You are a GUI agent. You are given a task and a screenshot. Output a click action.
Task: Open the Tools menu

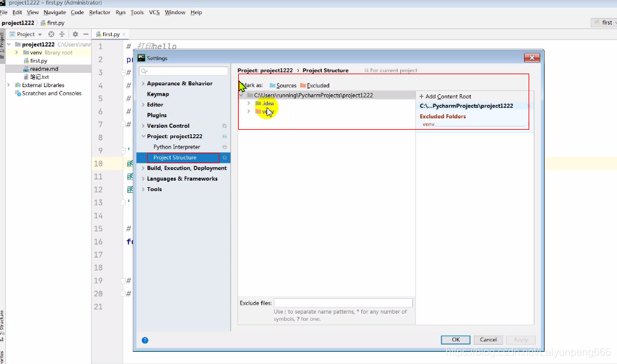click(x=137, y=12)
